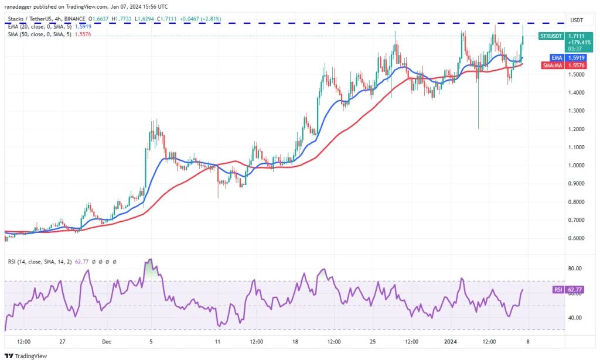The image size is (600, 364).
Task: Click the Dec date on time axis
Action: 106,341
